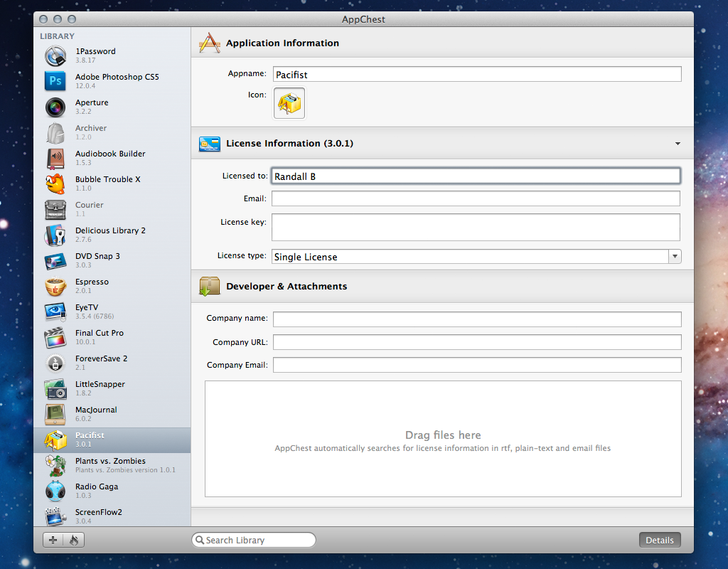Select Plants vs. Zombies in the library
Image resolution: width=728 pixels, height=569 pixels.
point(112,465)
